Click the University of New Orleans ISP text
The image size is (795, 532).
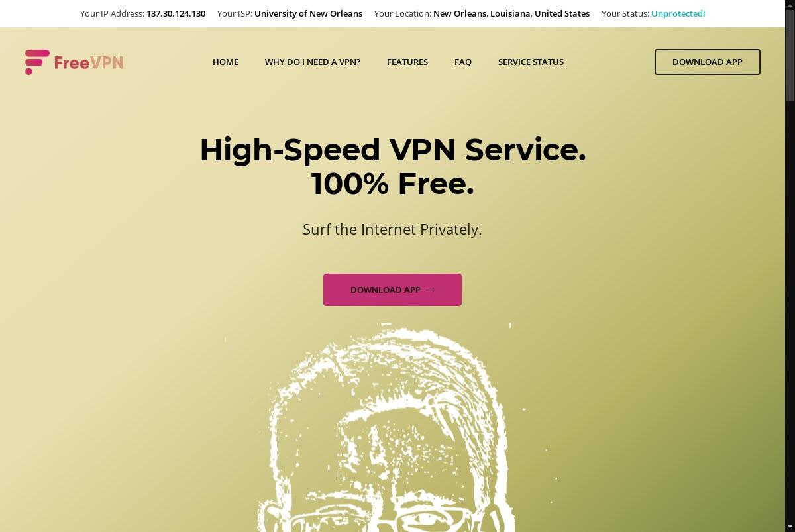pyautogui.click(x=308, y=13)
